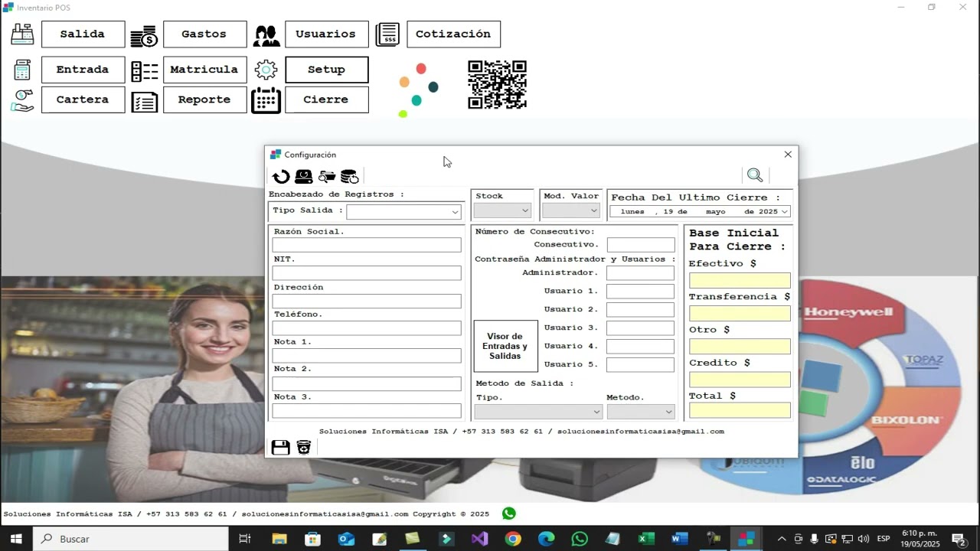Open Visual Studio from the taskbar
The image size is (980, 551).
click(x=480, y=539)
